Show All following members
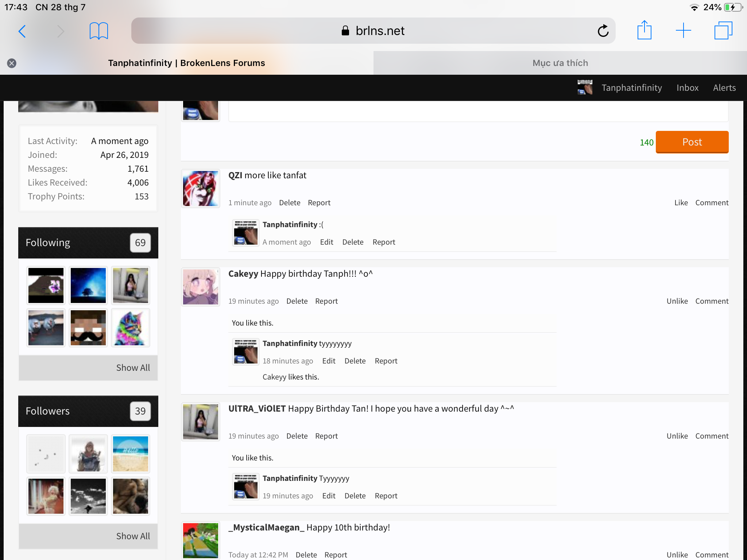 click(133, 368)
